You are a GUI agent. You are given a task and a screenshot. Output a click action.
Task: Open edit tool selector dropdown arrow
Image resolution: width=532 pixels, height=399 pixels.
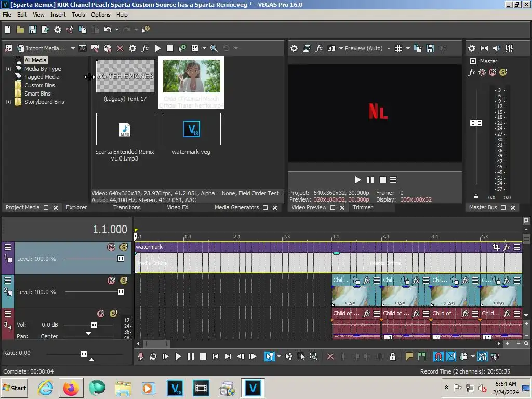tap(279, 356)
